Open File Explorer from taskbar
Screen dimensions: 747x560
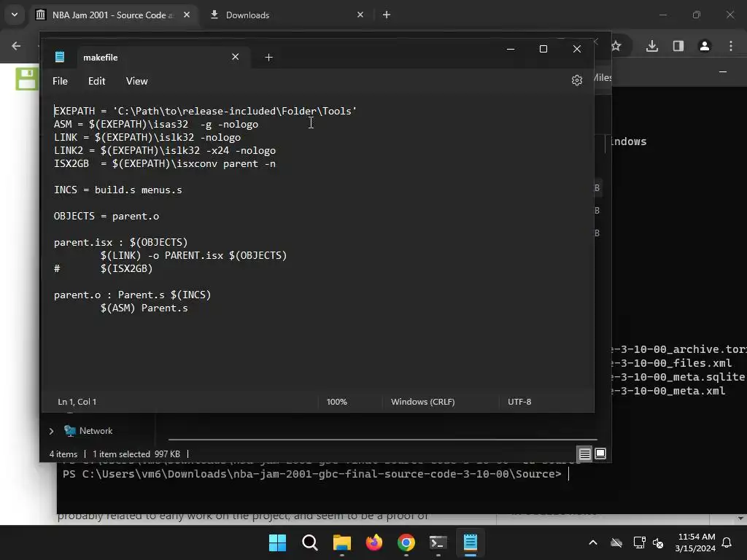click(341, 542)
